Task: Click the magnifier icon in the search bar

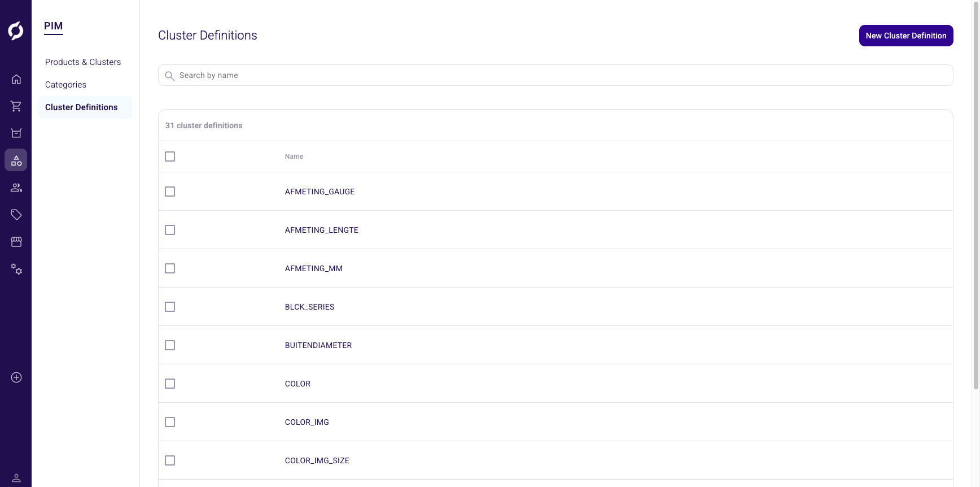Action: tap(169, 76)
